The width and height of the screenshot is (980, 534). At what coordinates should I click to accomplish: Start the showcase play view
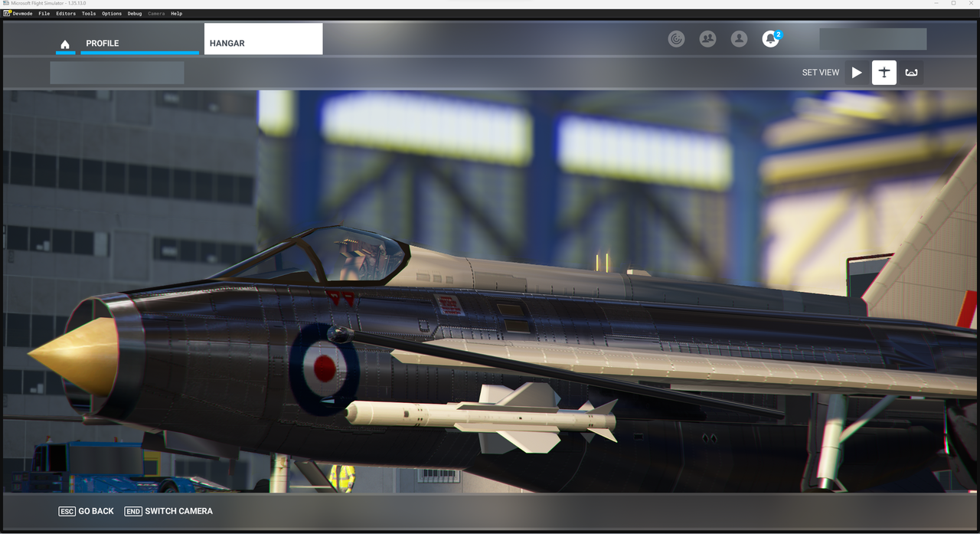[x=857, y=73]
